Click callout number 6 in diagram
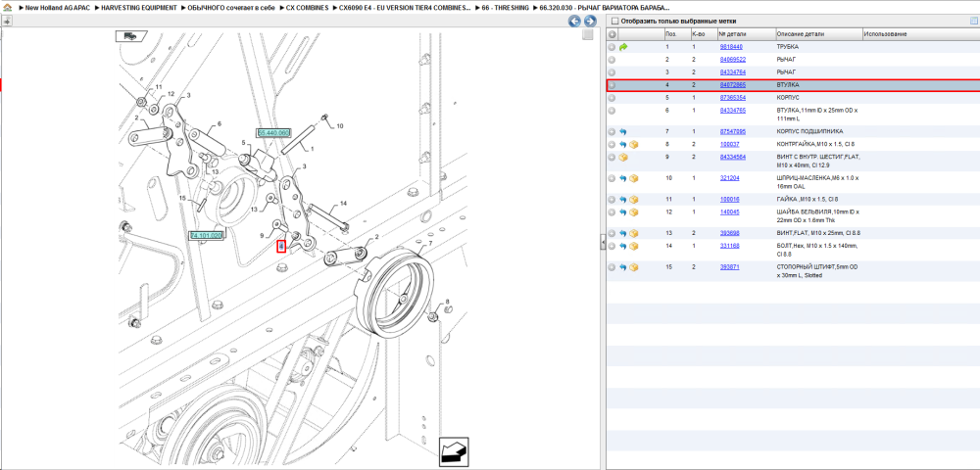 coord(220,124)
